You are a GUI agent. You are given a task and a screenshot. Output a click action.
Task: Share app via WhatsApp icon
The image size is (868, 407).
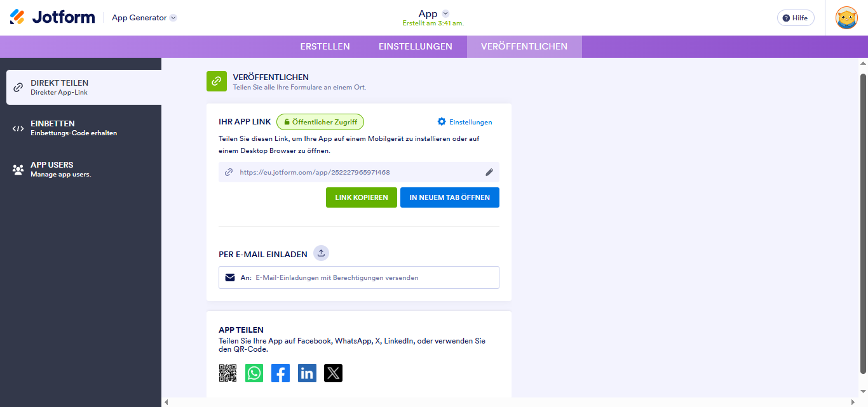(254, 373)
